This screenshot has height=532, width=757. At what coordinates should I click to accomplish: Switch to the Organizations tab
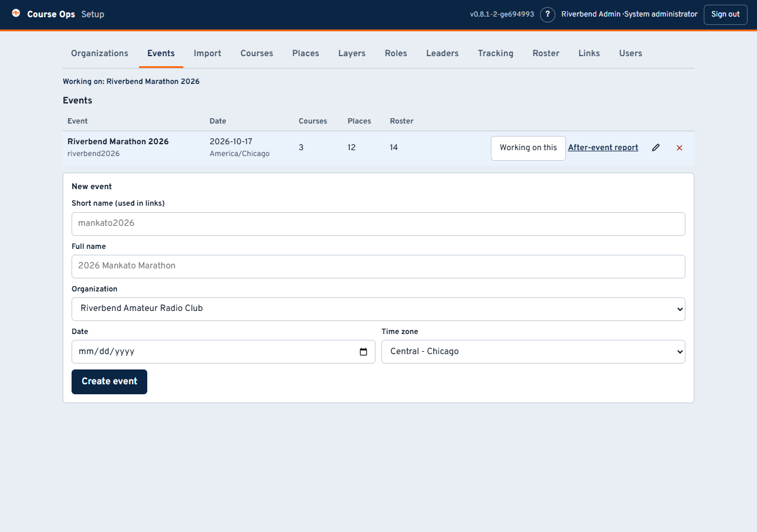click(x=99, y=53)
